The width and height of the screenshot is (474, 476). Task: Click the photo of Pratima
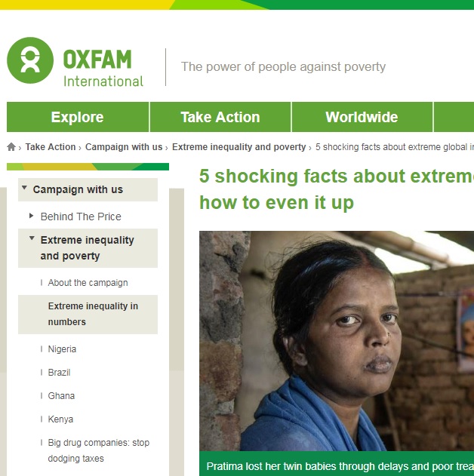pyautogui.click(x=337, y=341)
